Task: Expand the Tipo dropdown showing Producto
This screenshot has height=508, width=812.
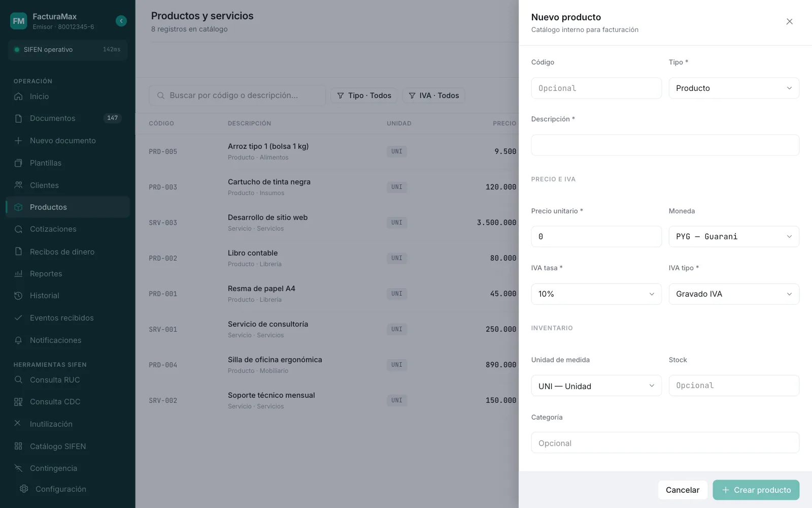Action: 734,88
